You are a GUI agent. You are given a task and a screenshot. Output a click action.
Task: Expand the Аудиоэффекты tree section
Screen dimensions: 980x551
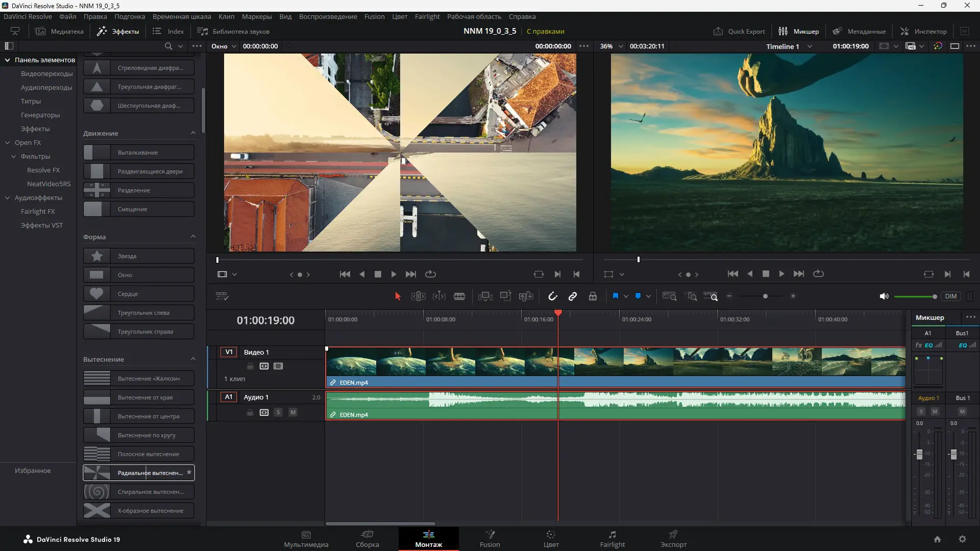click(8, 198)
